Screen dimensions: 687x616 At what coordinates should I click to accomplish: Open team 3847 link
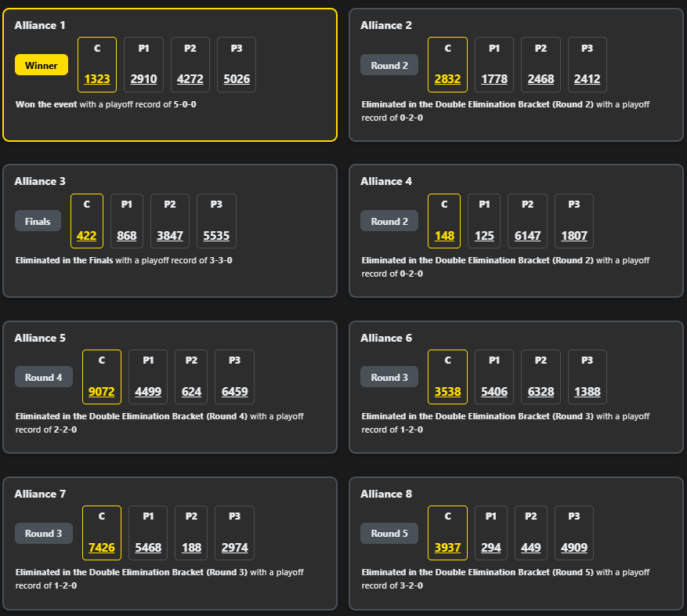coord(170,235)
